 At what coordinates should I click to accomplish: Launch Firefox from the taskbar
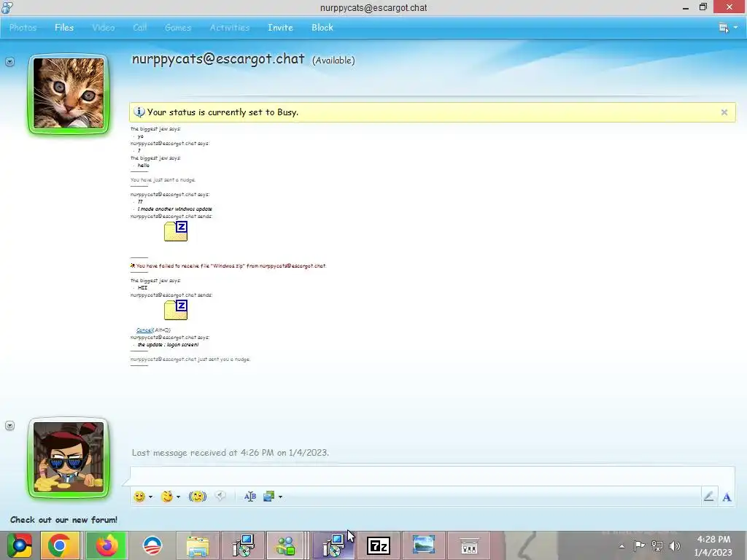click(107, 545)
